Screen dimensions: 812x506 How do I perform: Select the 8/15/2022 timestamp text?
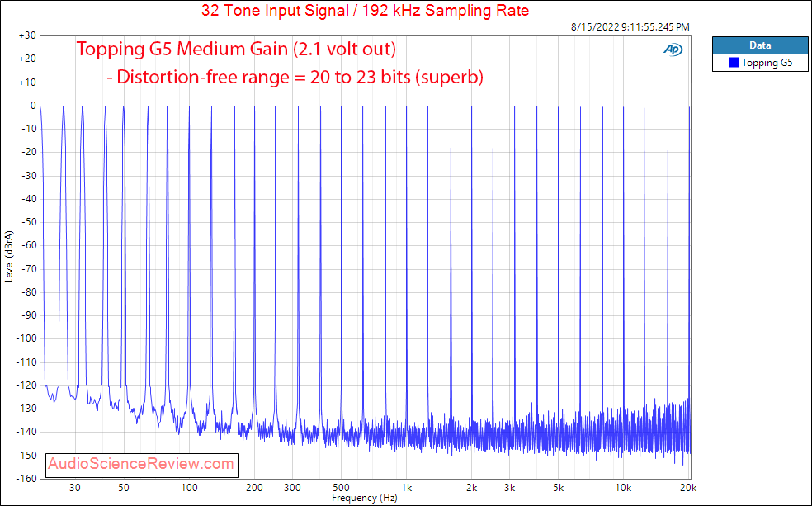(x=630, y=27)
